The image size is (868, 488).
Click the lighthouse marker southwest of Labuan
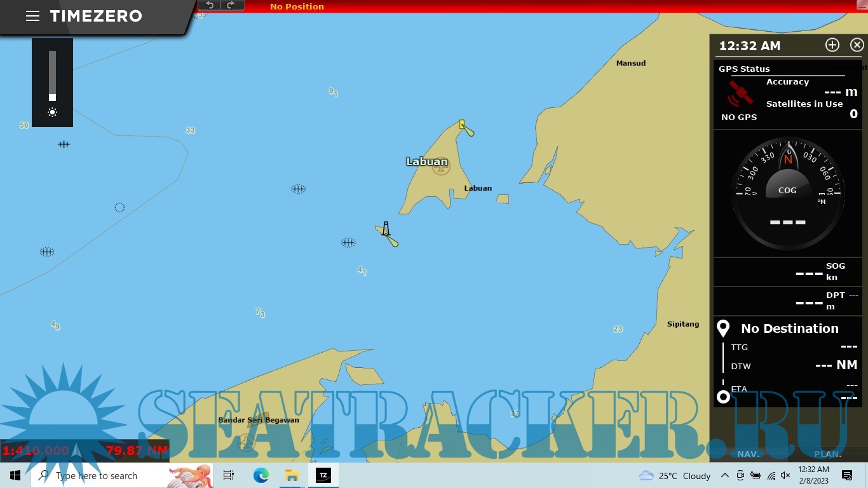(x=386, y=229)
